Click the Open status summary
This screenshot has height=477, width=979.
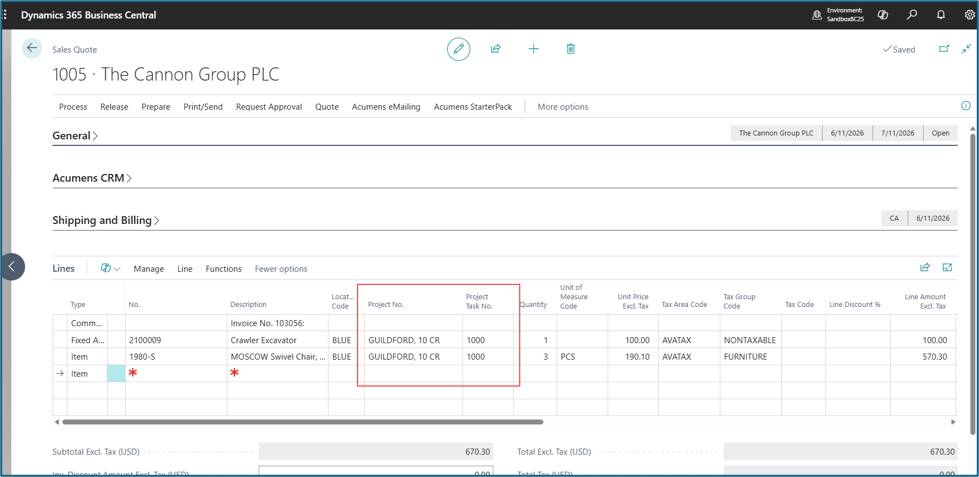pyautogui.click(x=940, y=133)
